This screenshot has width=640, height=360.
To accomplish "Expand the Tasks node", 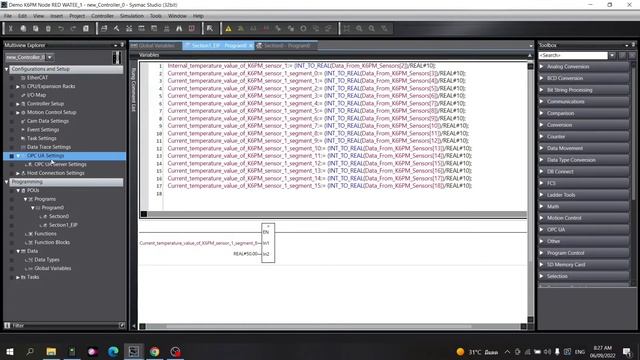I will (18, 278).
